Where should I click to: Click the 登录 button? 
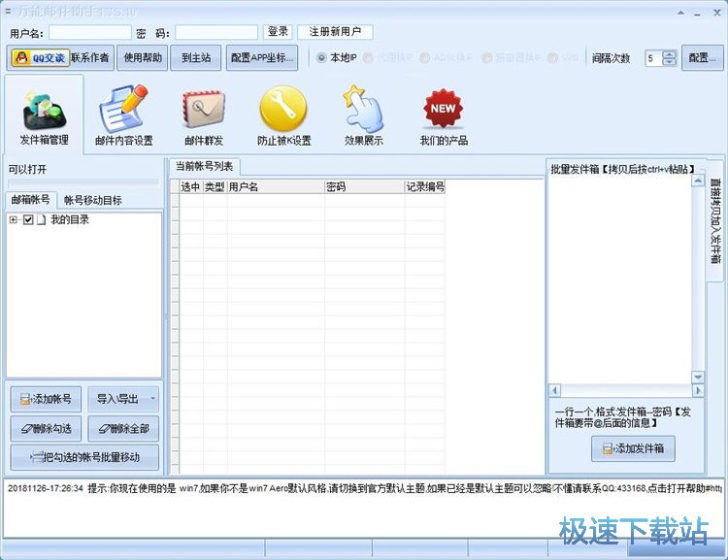click(278, 32)
